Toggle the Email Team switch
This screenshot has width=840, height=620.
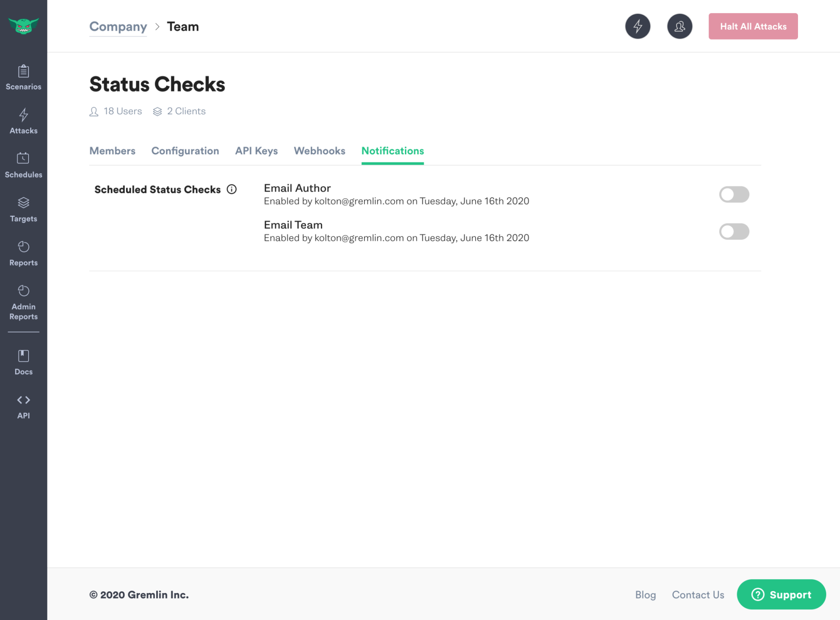point(734,232)
